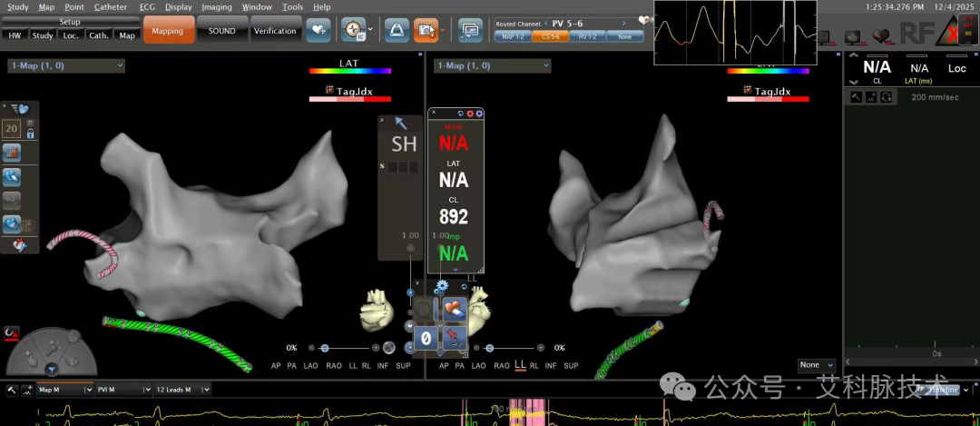Screen dimensions: 980x426
Task: Open the 12 Leads M dropdown
Action: [x=181, y=390]
